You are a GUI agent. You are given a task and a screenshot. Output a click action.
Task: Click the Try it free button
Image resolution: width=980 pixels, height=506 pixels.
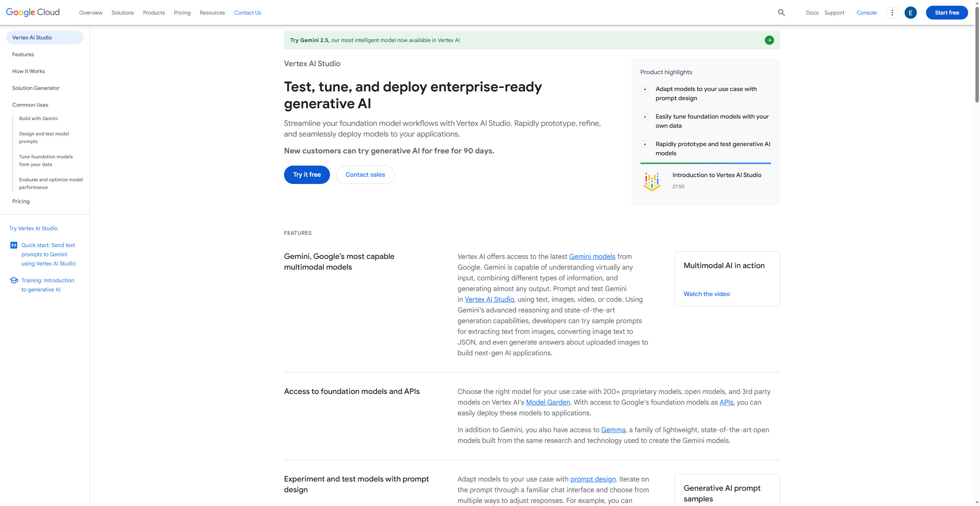point(307,175)
